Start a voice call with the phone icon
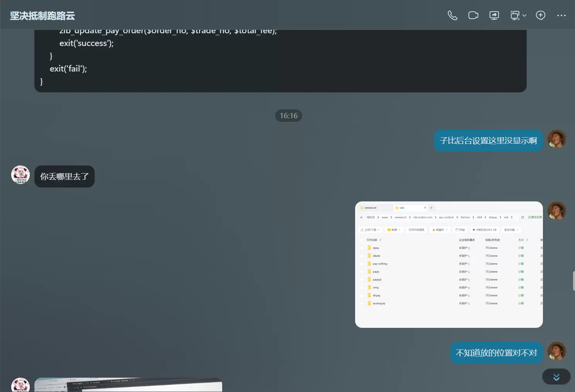 453,15
